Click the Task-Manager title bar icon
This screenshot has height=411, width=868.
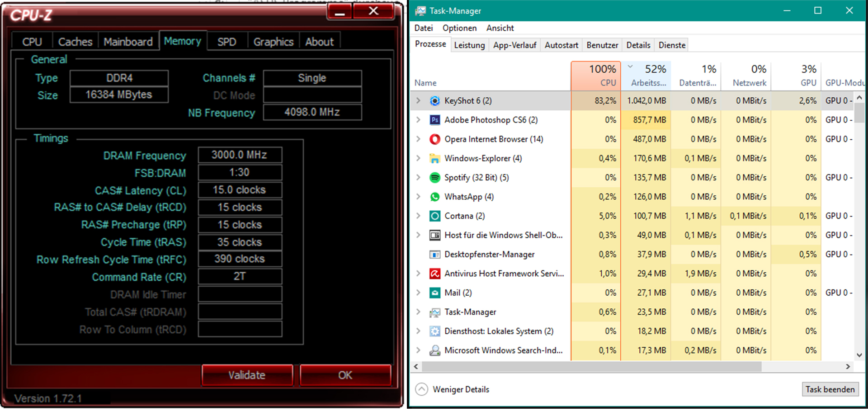[420, 11]
